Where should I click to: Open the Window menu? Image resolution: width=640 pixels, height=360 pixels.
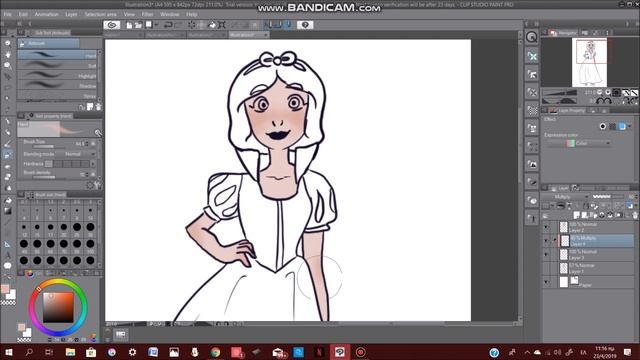point(169,14)
